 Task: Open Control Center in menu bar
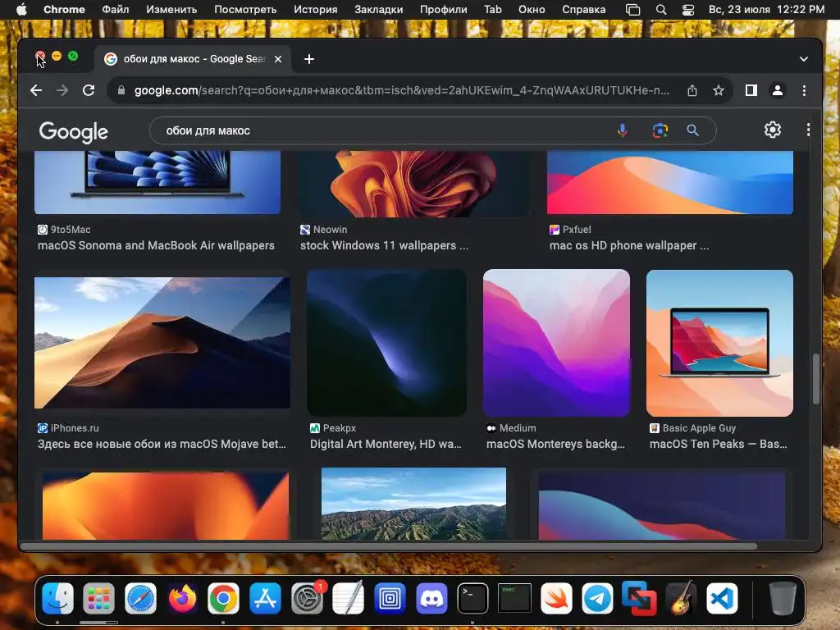[688, 10]
